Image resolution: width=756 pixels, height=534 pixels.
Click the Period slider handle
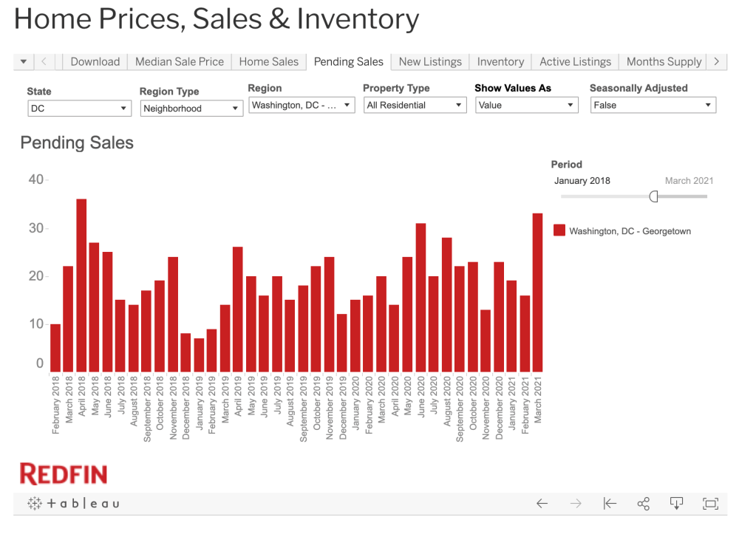click(x=653, y=196)
